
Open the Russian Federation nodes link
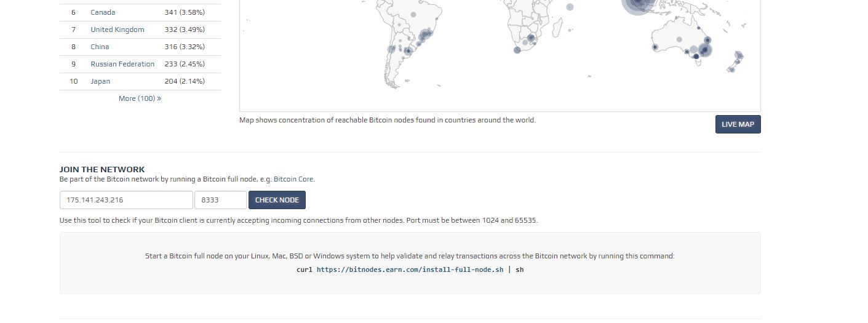pyautogui.click(x=122, y=64)
